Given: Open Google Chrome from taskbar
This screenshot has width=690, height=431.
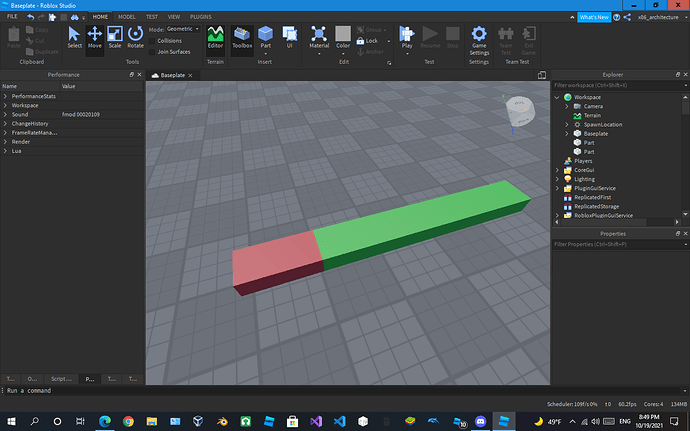Looking at the screenshot, I should click(128, 421).
